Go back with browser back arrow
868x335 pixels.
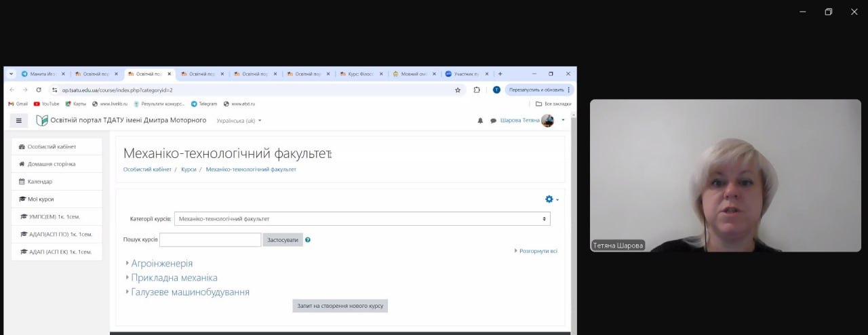(12, 90)
